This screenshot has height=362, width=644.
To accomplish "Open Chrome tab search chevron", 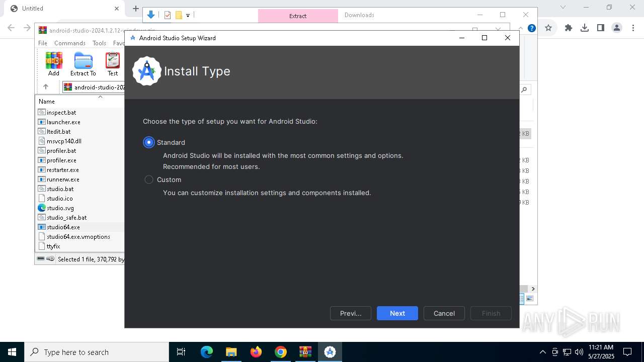I will (x=563, y=8).
